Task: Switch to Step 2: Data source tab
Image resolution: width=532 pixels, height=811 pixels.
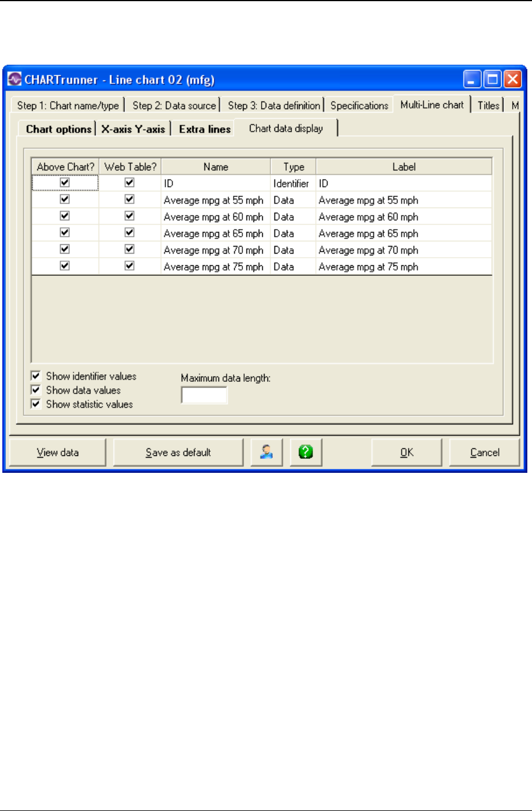Action: point(174,106)
